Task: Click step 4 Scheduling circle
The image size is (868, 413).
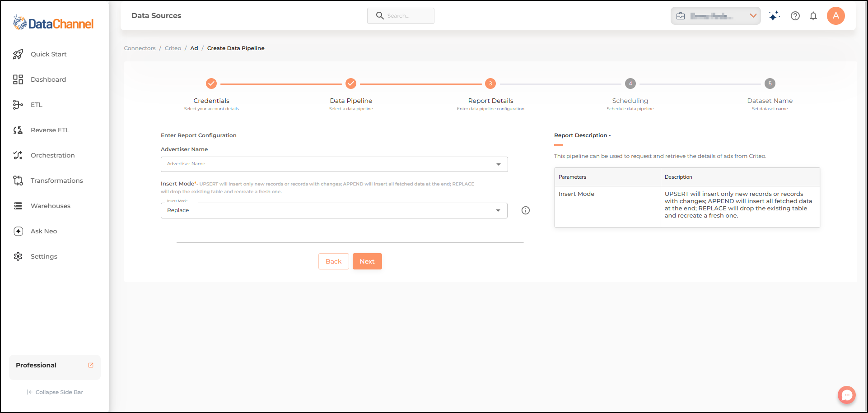Action: [x=630, y=84]
